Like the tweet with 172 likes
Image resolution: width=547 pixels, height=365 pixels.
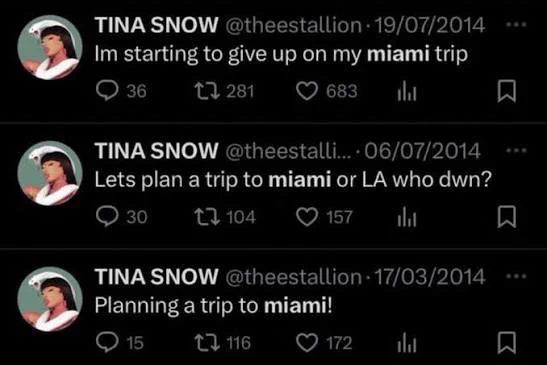307,343
